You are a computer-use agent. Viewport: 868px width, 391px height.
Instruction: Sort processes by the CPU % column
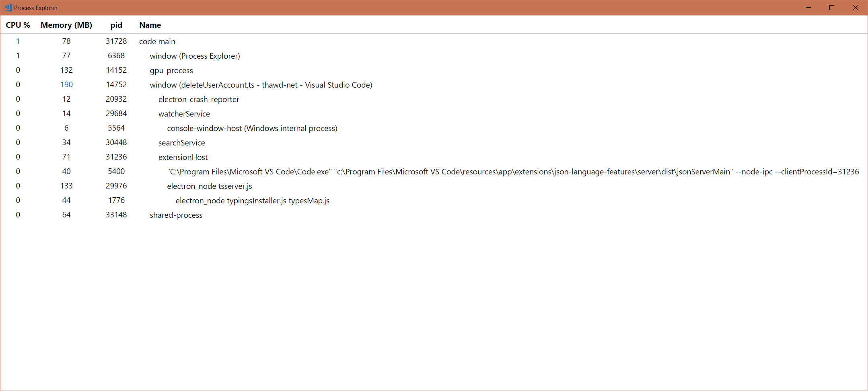pyautogui.click(x=18, y=25)
